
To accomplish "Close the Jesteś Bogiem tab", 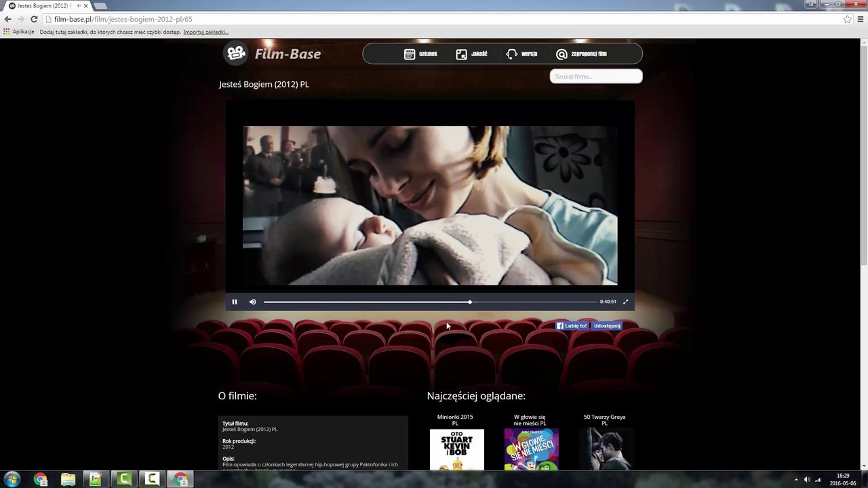I will (x=85, y=5).
